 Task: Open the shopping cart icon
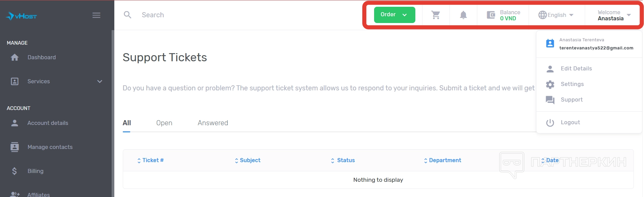click(436, 15)
